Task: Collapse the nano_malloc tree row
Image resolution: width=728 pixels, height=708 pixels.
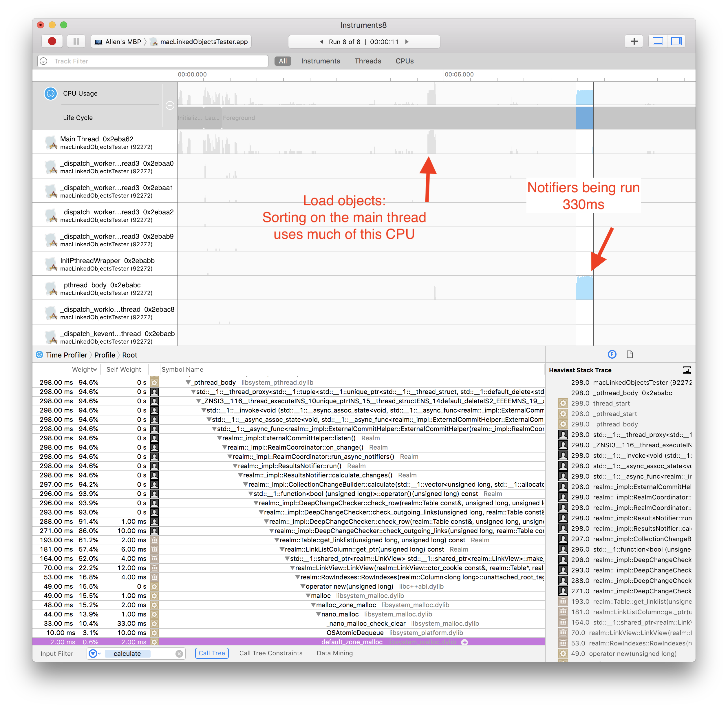Action: pos(319,614)
